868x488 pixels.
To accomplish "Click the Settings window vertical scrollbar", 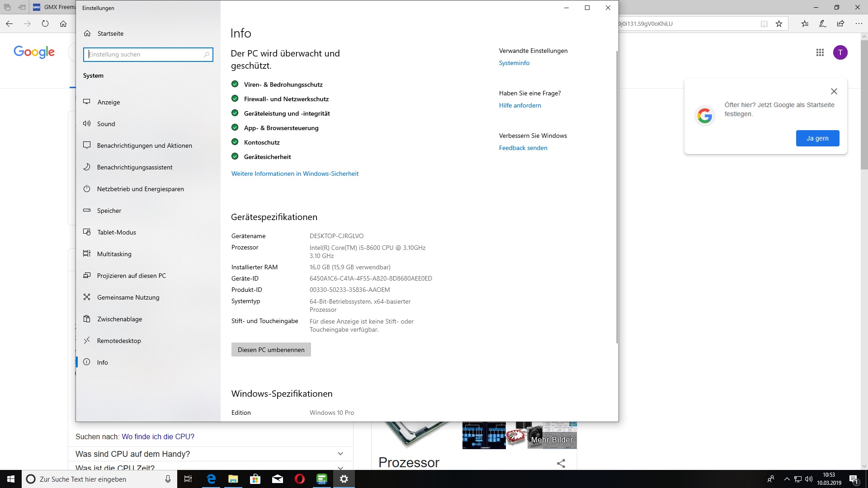I will pos(617,197).
